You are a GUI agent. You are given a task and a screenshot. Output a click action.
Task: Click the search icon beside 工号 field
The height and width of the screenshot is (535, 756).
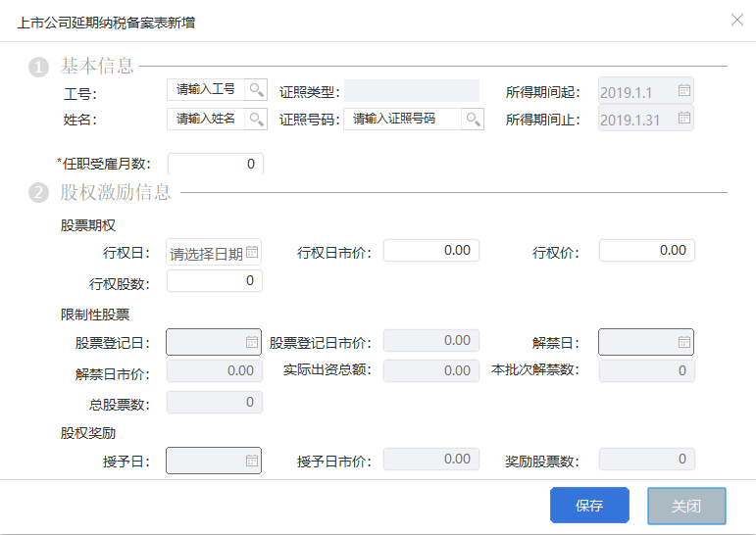click(x=256, y=90)
